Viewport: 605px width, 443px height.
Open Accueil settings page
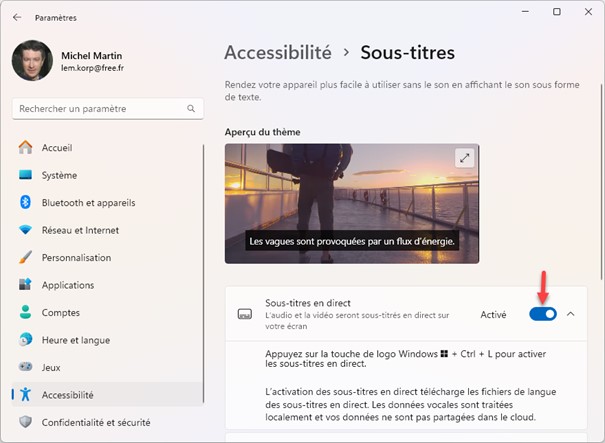click(x=107, y=147)
